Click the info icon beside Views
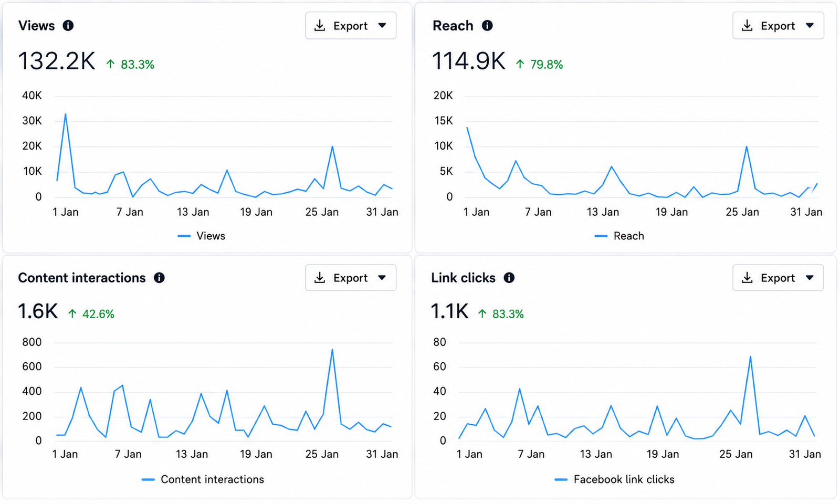Screen dimensions: 840x504 pyautogui.click(x=68, y=25)
